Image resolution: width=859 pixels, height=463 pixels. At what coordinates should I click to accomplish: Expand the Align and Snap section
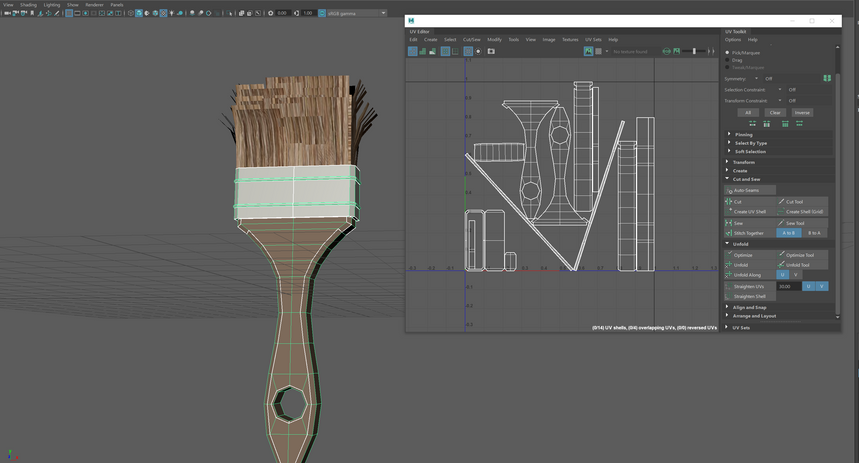coord(749,307)
